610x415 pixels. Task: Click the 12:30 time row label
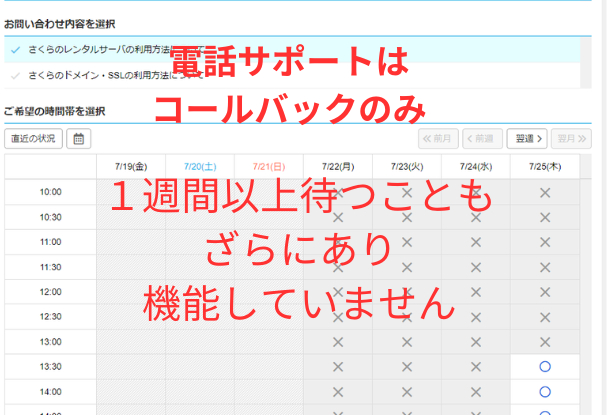(x=51, y=317)
